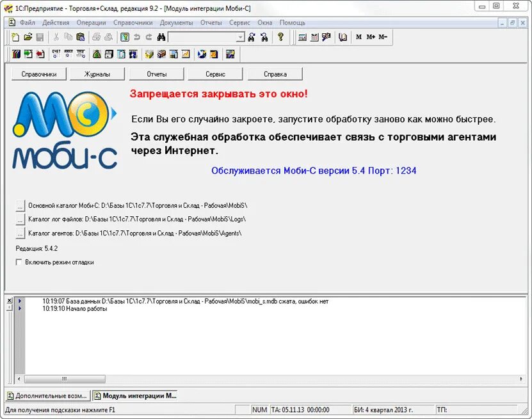Click the yellow box goods icon

149,54
